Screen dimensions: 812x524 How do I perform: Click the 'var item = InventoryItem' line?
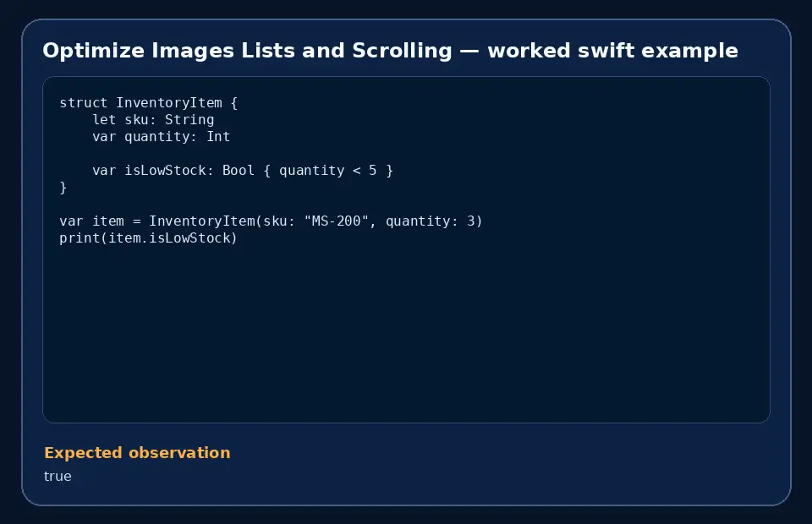(x=271, y=221)
